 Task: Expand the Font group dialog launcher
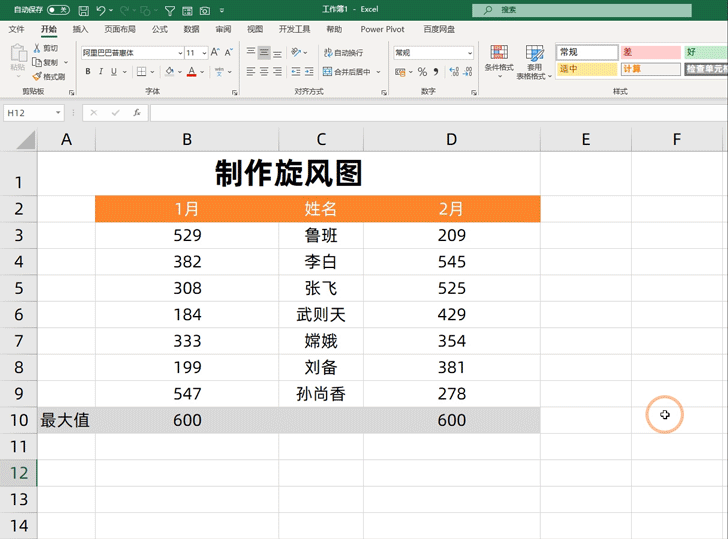coord(234,93)
